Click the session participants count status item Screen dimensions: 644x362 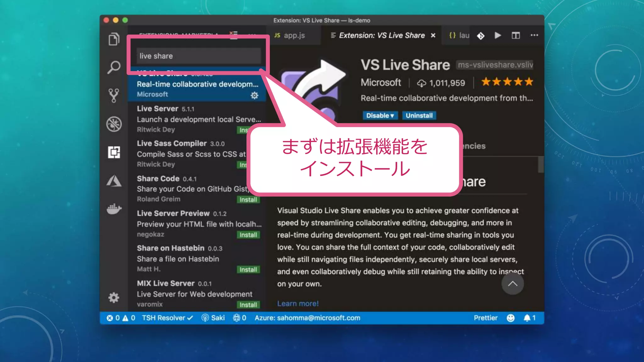pos(240,318)
